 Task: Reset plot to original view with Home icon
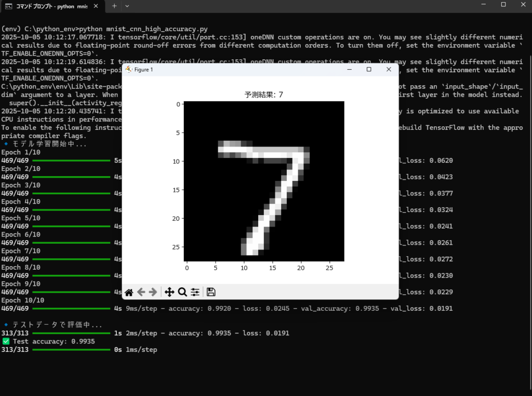[129, 292]
